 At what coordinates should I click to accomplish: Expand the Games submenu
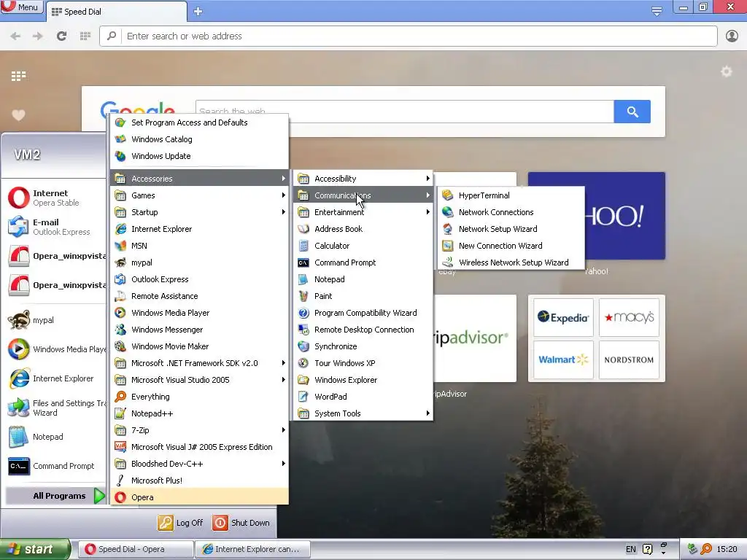(200, 195)
